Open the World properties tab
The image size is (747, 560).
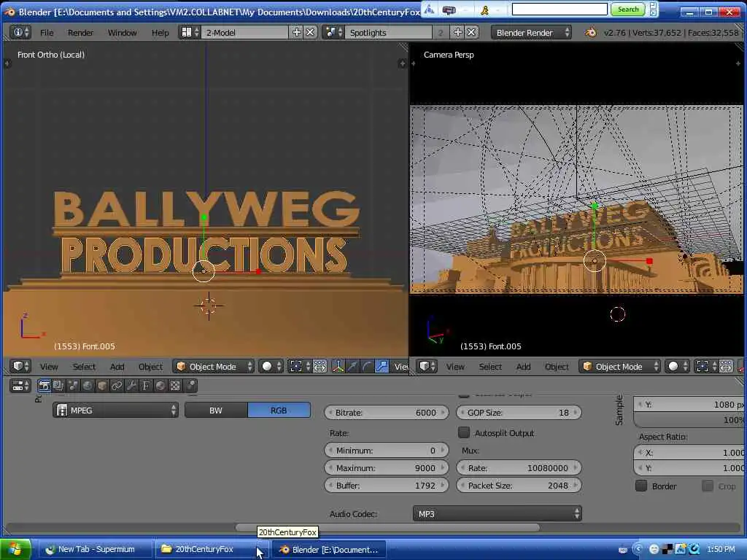(88, 386)
